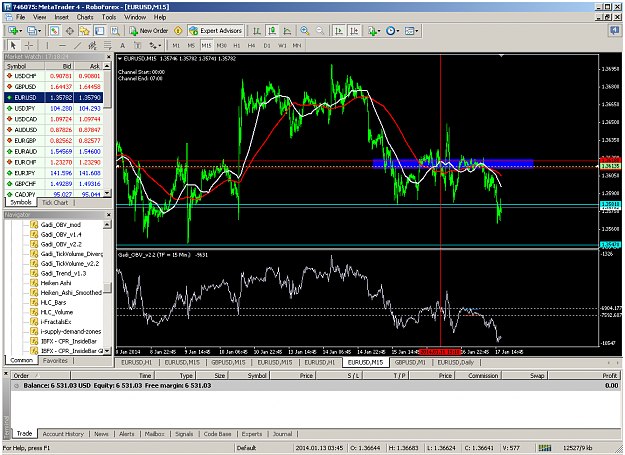The height and width of the screenshot is (455, 625).
Task: Toggle the Navigator panel button
Action: click(85, 31)
